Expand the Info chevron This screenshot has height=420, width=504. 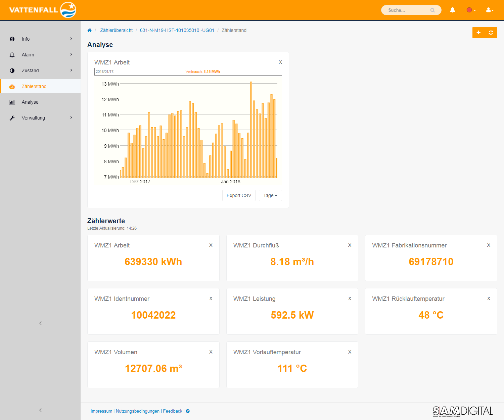(71, 39)
